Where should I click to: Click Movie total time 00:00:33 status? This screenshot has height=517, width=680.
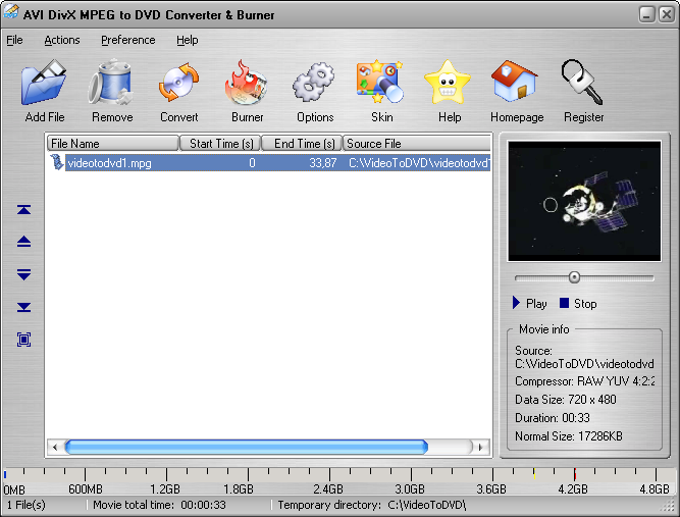(159, 505)
